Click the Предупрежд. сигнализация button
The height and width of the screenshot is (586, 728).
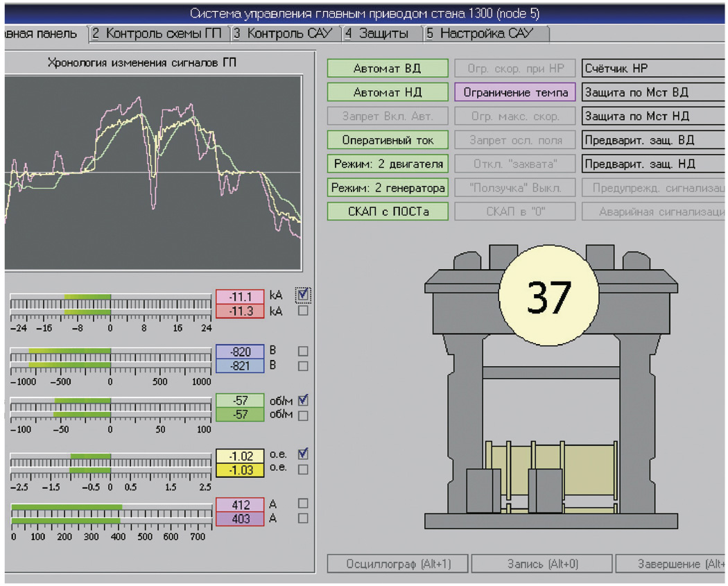click(x=653, y=188)
